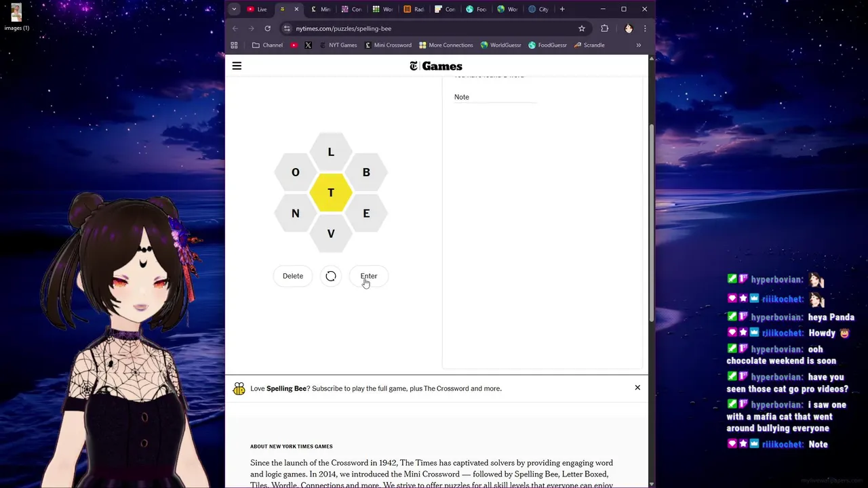
Task: Switch to the YouTube Live tab
Action: pyautogui.click(x=257, y=9)
